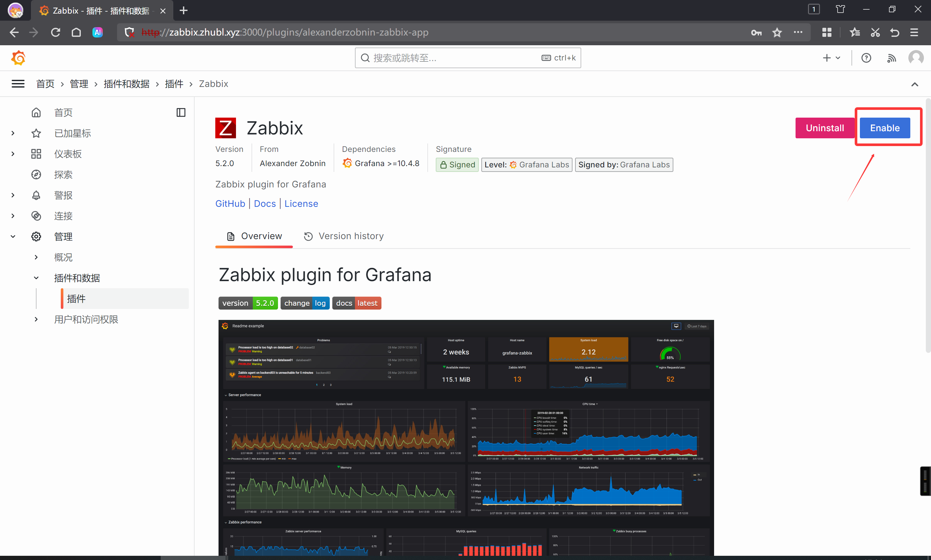Enable the Zabbix plugin

tap(884, 128)
